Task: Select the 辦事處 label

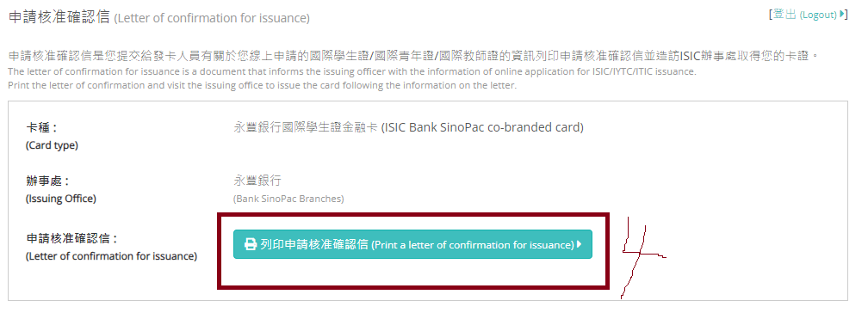Action: [48, 181]
